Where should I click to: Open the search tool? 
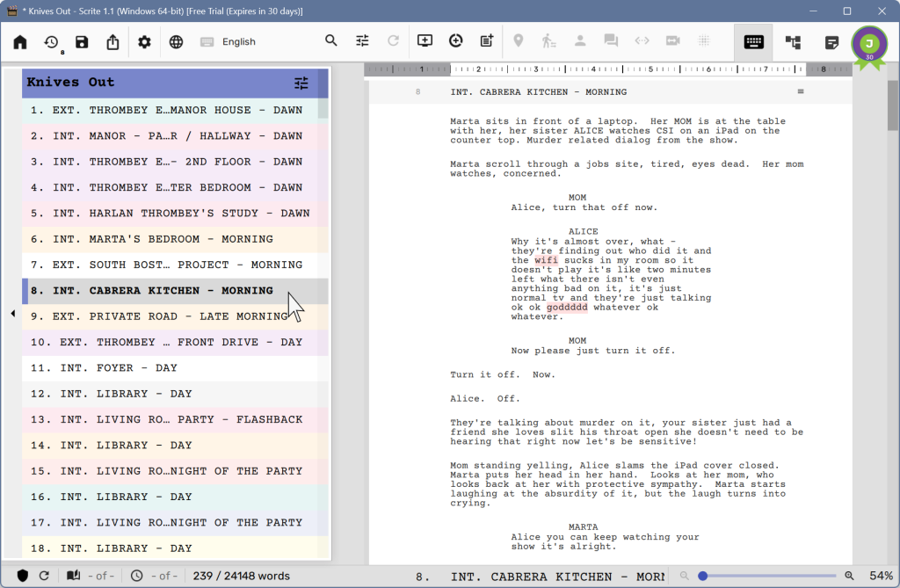(331, 40)
